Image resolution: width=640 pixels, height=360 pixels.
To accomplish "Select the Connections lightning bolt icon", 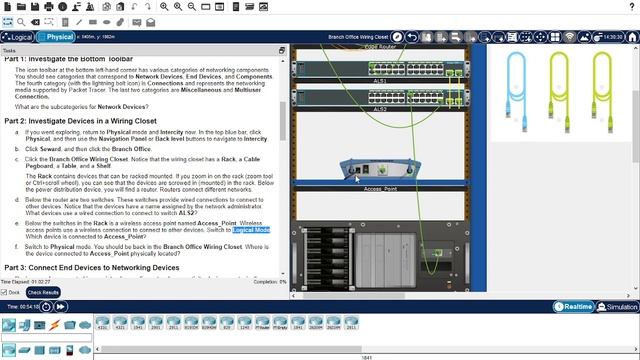I will pyautogui.click(x=55, y=325).
